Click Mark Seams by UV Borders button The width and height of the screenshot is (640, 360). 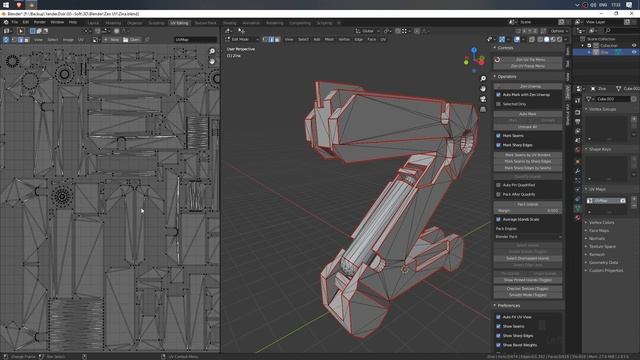click(x=528, y=155)
